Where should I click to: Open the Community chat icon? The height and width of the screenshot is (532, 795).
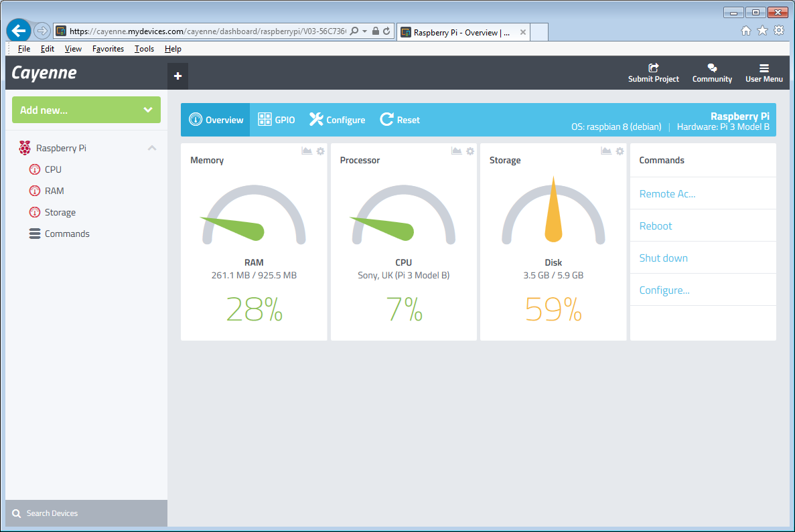pyautogui.click(x=712, y=68)
